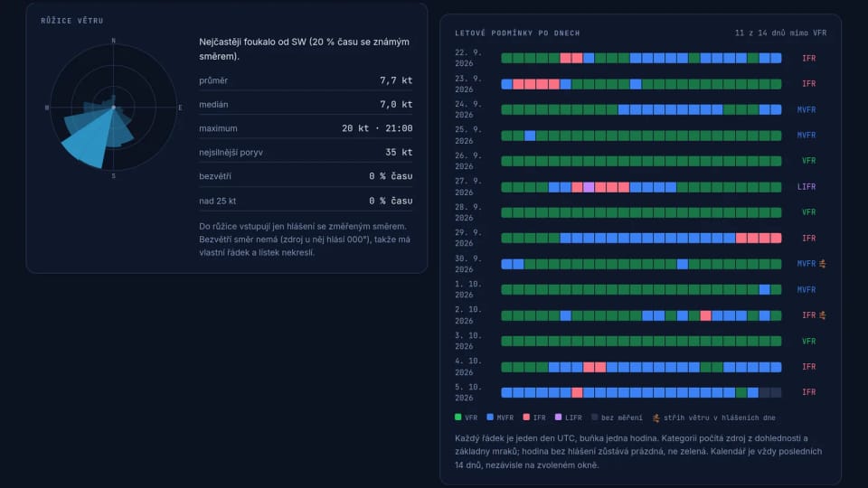Click wind shear icon beside 2. 10. IFR label
868x488 pixels.
pyautogui.click(x=823, y=315)
